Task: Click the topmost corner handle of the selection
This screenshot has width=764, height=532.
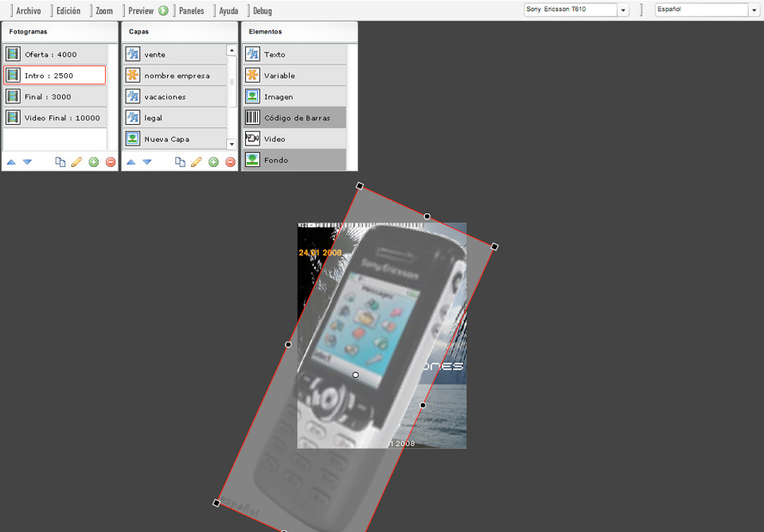Action: (360, 186)
